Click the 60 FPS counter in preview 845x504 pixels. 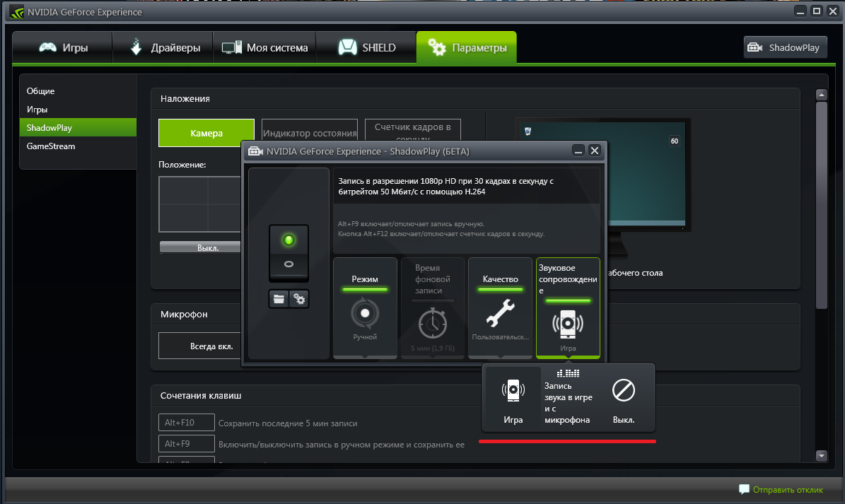coord(674,141)
